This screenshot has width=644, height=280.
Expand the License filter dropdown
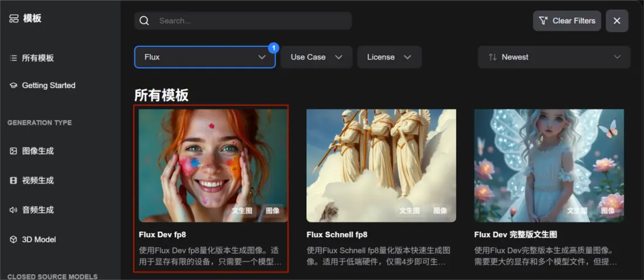pyautogui.click(x=389, y=57)
